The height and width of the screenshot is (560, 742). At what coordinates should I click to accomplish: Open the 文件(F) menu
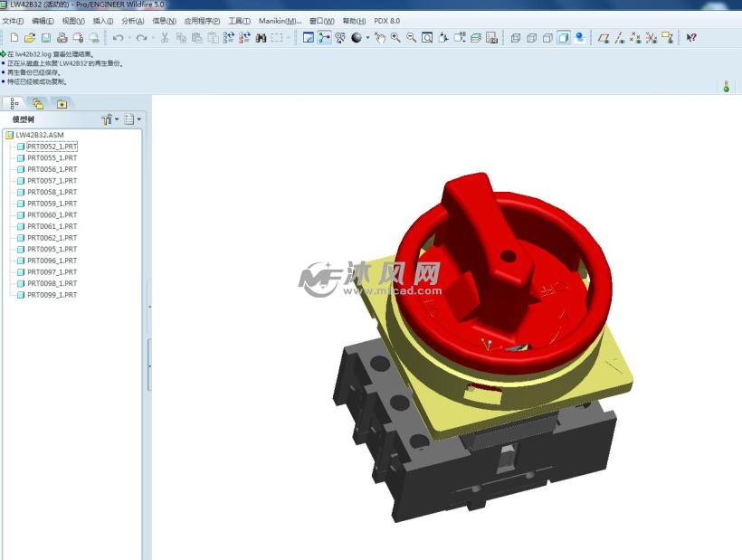(13, 21)
